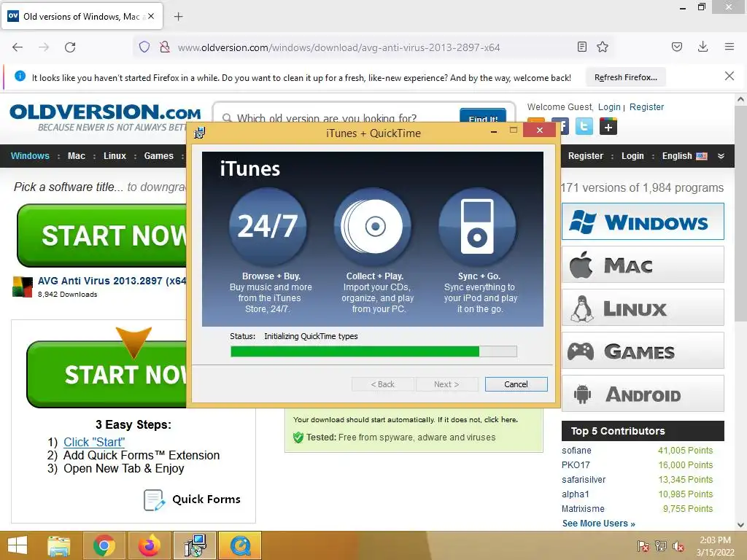
Task: Click the insecure connection padlock icon
Action: 165,47
